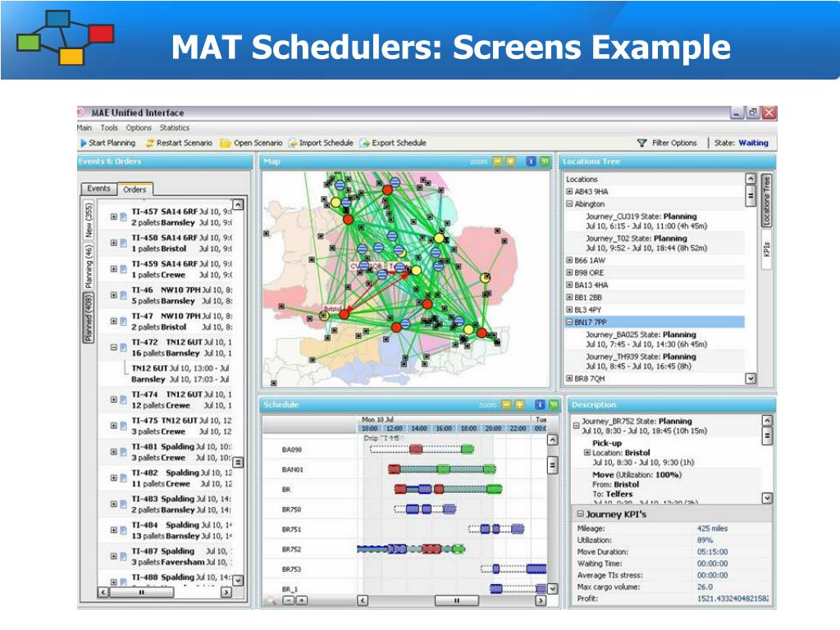The image size is (840, 630).
Task: Select the KPIs vertical tab
Action: [767, 249]
